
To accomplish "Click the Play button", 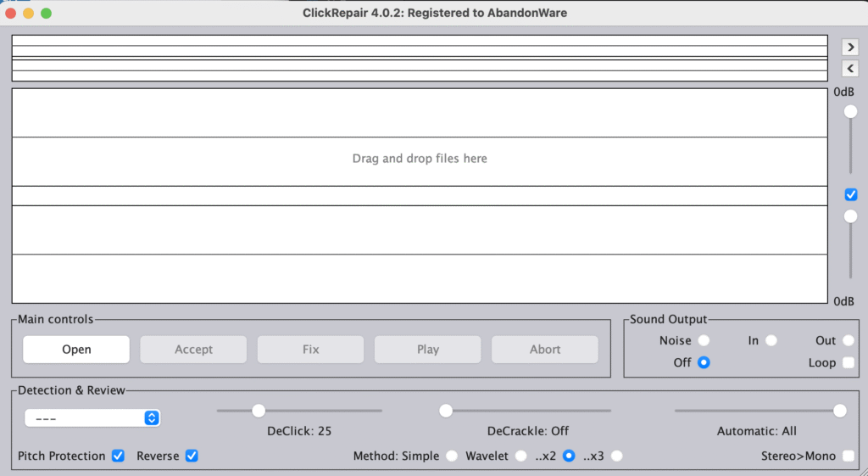I will click(428, 349).
